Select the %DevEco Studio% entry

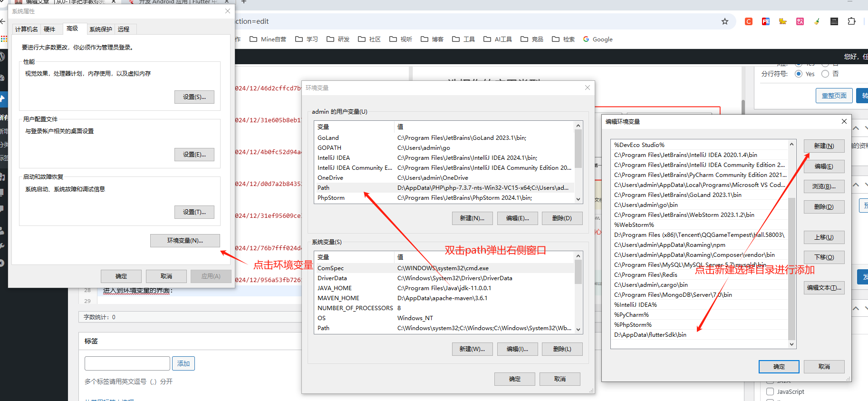(699, 145)
